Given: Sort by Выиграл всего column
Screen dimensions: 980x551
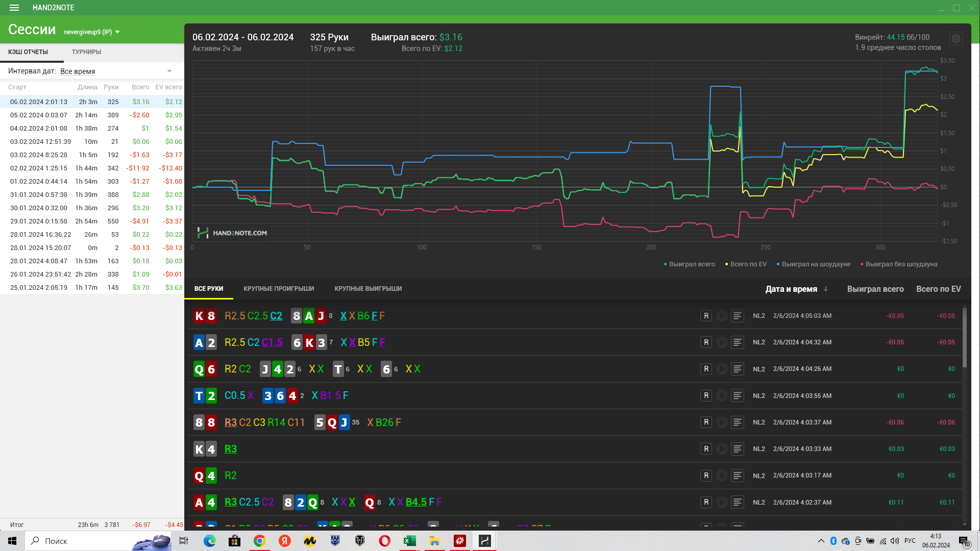Looking at the screenshot, I should point(875,289).
